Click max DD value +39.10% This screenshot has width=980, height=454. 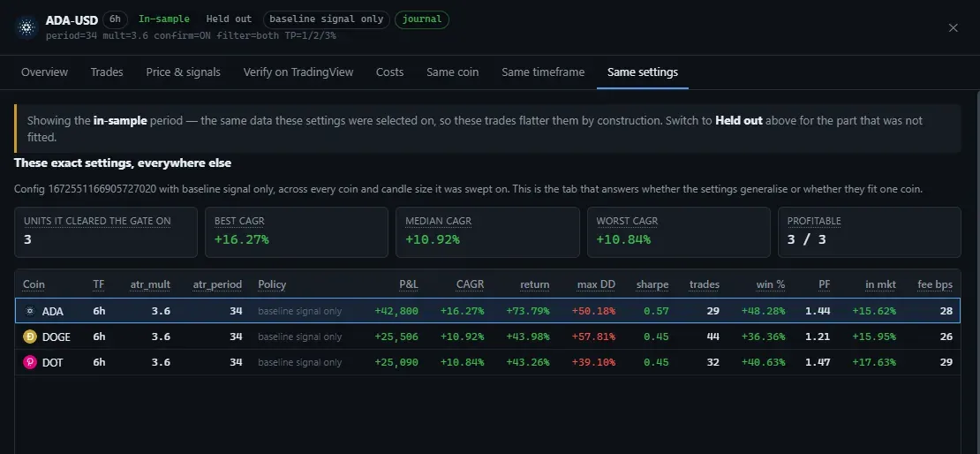tap(593, 362)
